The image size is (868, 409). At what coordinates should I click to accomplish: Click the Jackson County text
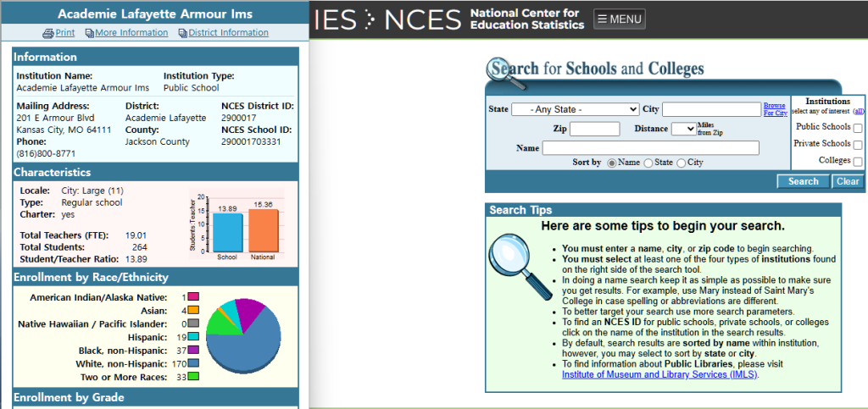[158, 141]
